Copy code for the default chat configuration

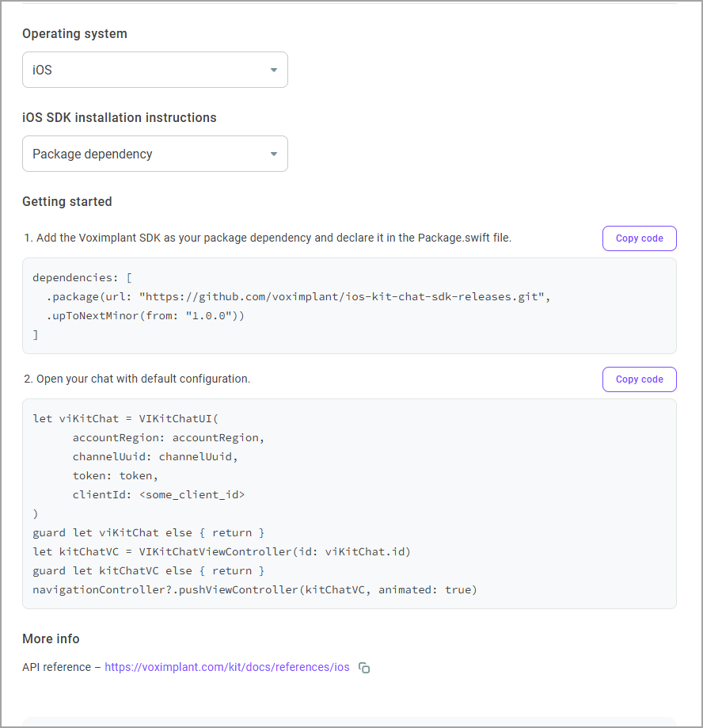pyautogui.click(x=639, y=379)
